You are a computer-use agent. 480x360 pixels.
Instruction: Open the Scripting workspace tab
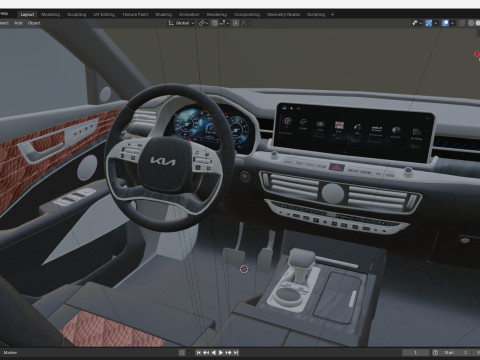[316, 15]
